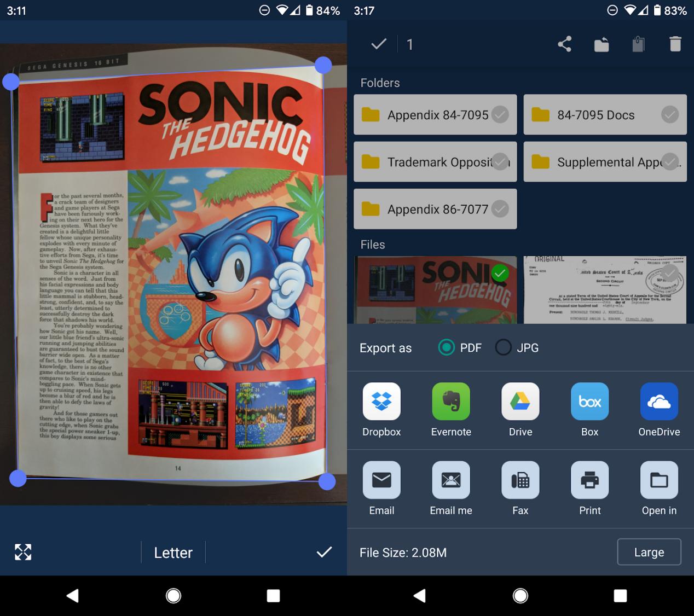Tap the trash delete icon

coord(675,44)
